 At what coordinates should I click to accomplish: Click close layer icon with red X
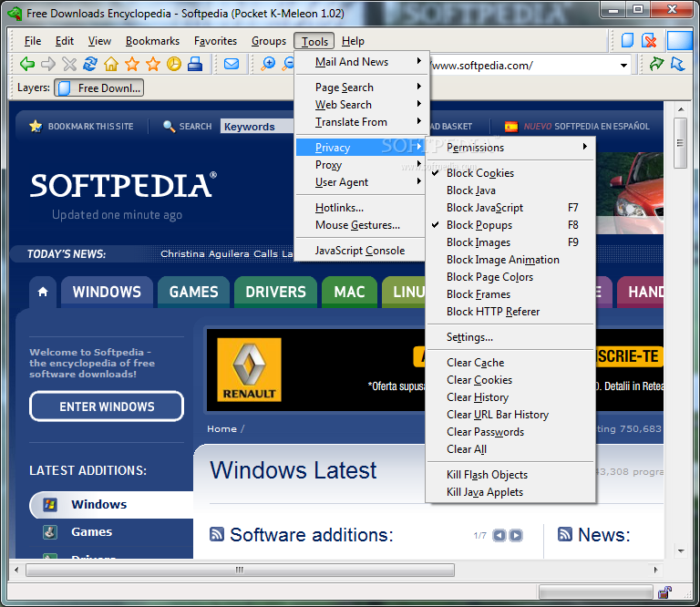point(649,41)
